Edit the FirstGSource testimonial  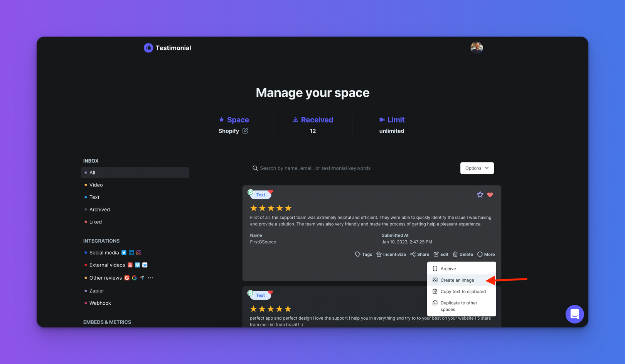pyautogui.click(x=441, y=254)
